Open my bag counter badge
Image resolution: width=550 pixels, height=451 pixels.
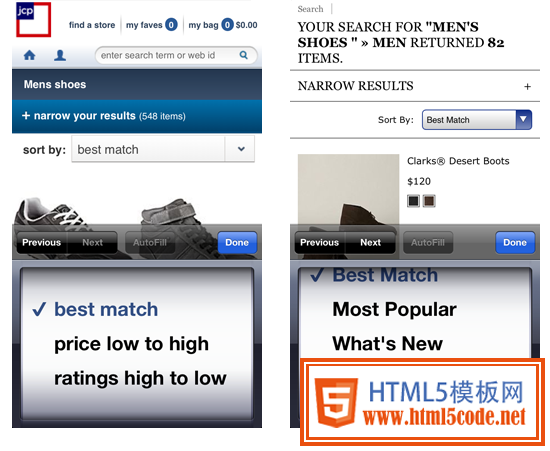[x=227, y=25]
